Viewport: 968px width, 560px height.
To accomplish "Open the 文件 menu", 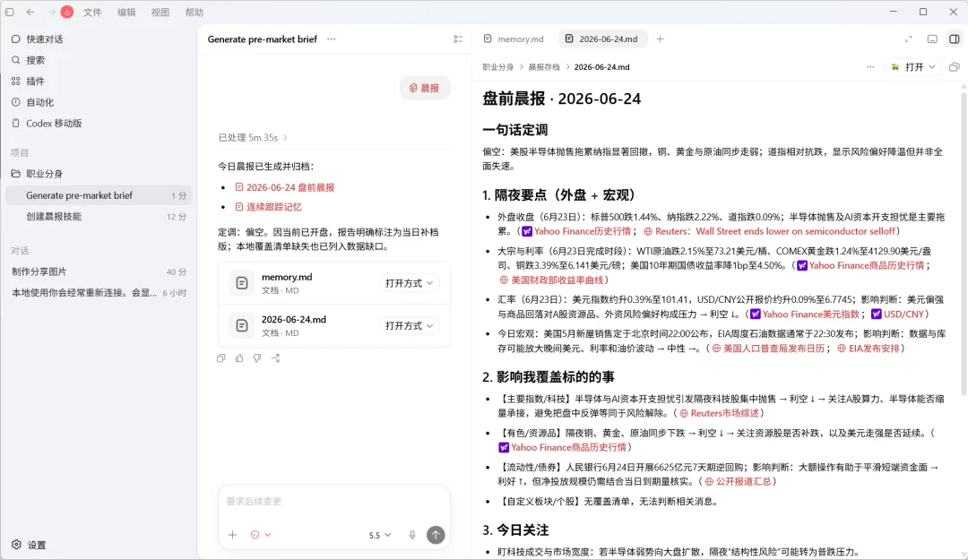I will click(x=92, y=12).
